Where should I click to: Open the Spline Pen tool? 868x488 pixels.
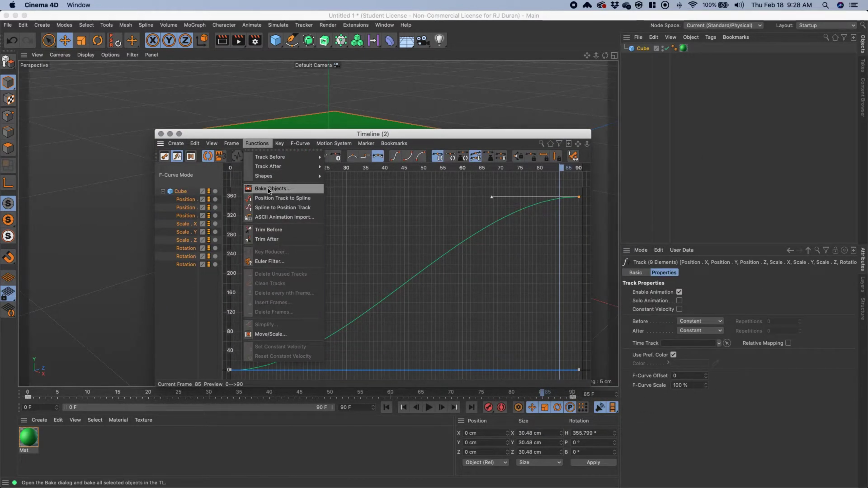click(292, 41)
